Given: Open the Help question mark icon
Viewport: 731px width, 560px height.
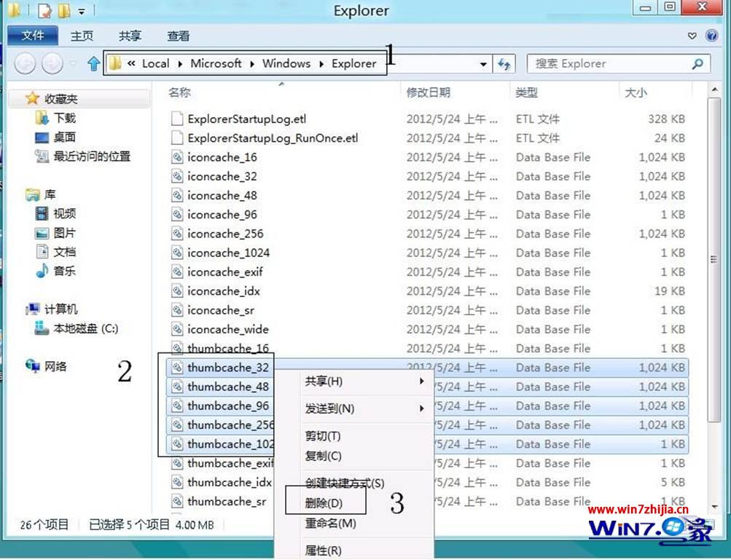Looking at the screenshot, I should (x=711, y=36).
